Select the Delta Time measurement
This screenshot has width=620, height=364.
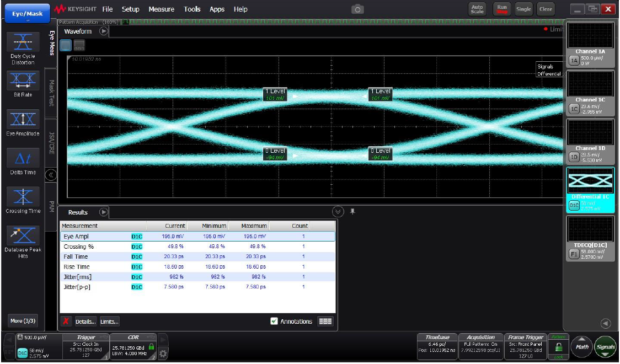(x=23, y=158)
